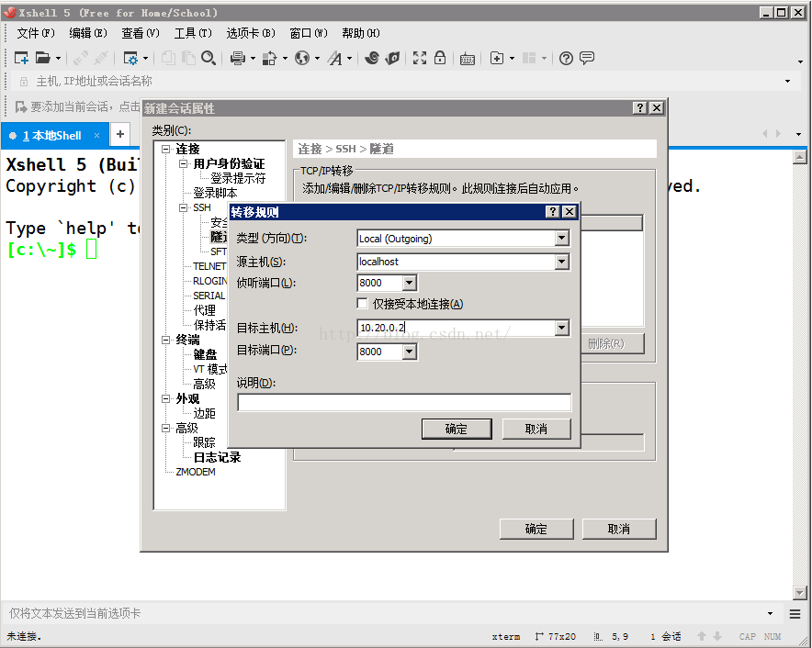The width and height of the screenshot is (812, 648).
Task: Click the hamburger menu icon by compose bar
Action: [795, 614]
